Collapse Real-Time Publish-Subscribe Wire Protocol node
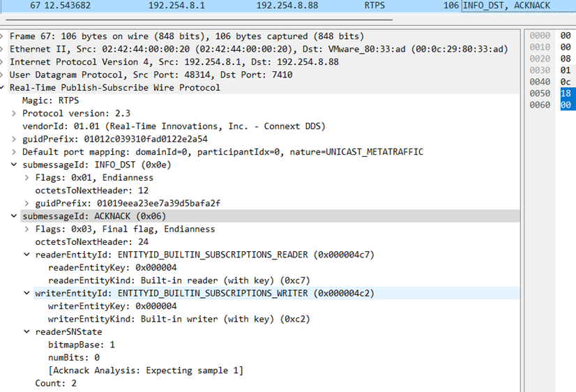This screenshot has height=392, width=576. pyautogui.click(x=3, y=88)
